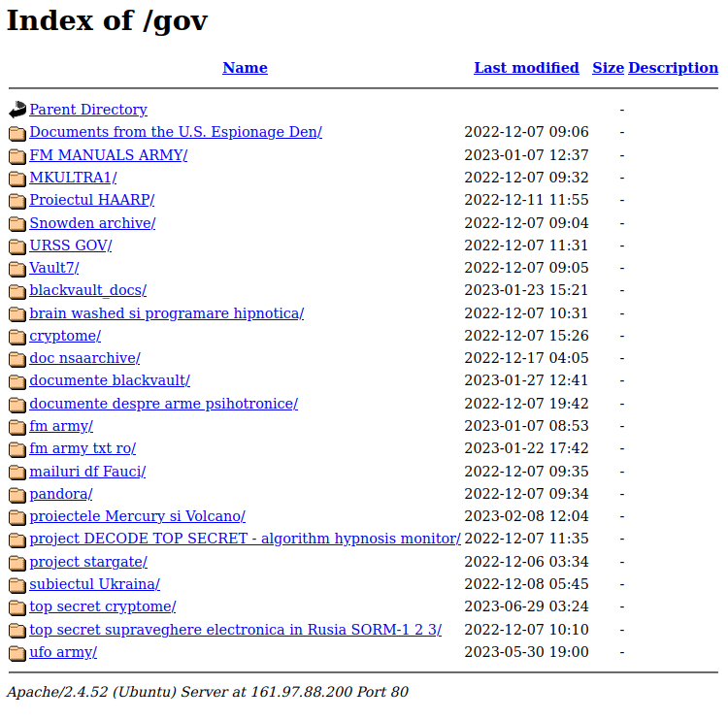728x720 pixels.
Task: Open brain washed si programare hipnotica/ link
Action: [x=167, y=313]
